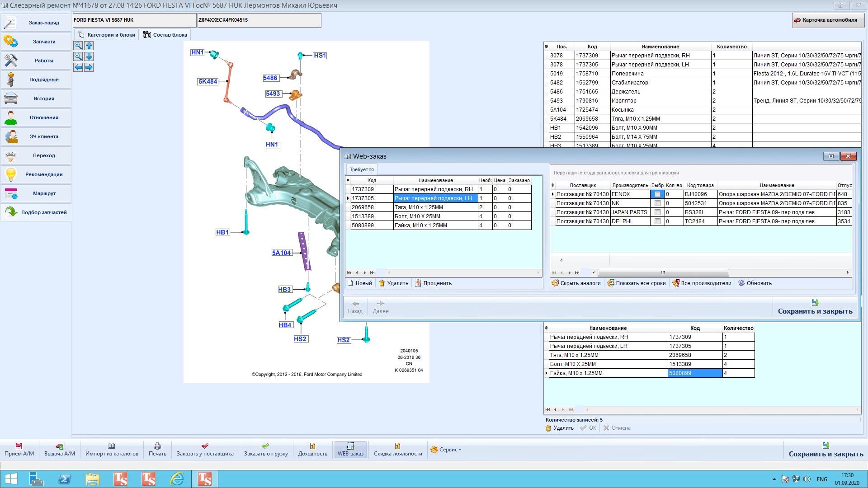The height and width of the screenshot is (488, 868).
Task: Click the horizontal scrollbar in supplier offers grid
Action: point(663,273)
